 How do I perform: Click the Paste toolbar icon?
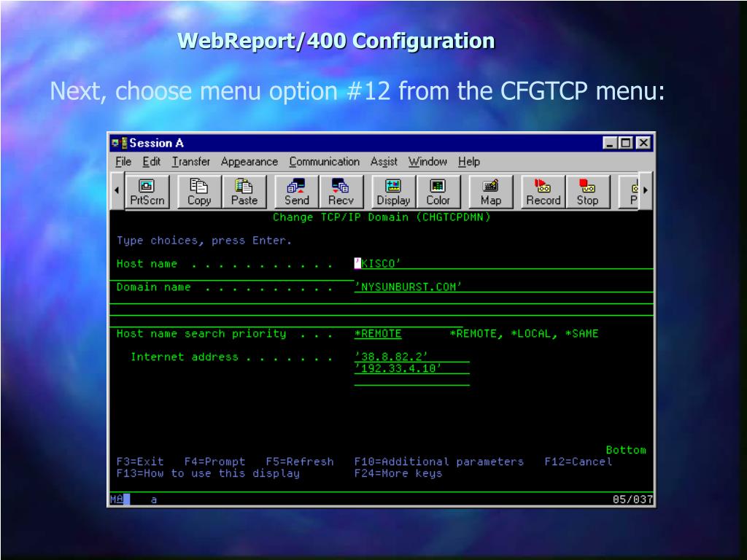(x=244, y=192)
